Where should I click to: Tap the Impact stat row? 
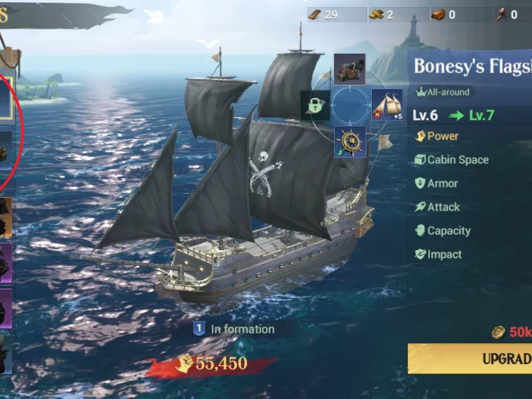coord(470,254)
